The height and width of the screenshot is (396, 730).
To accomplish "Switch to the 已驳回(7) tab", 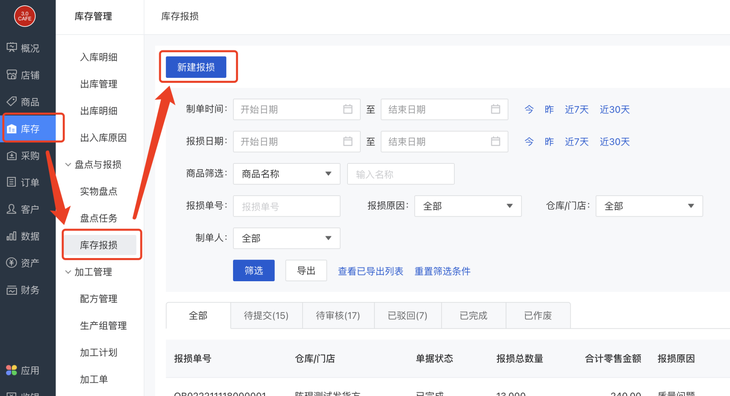I will [x=408, y=315].
